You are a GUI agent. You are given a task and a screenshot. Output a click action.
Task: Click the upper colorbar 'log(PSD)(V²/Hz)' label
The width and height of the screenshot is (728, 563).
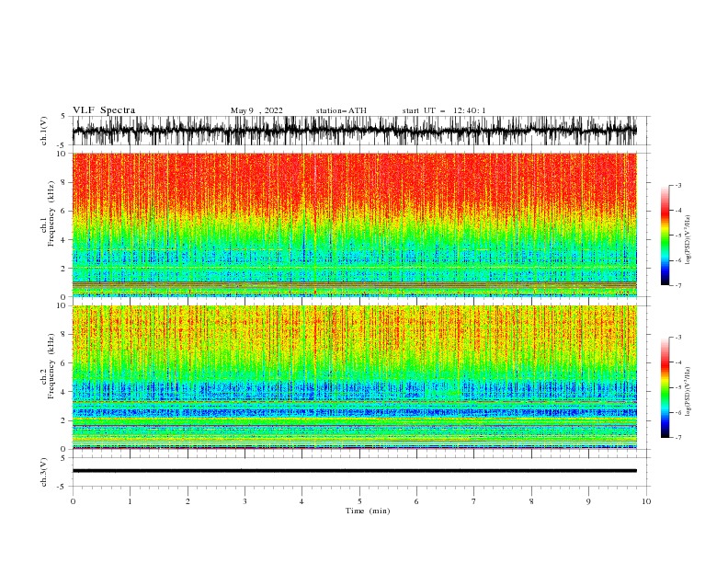[688, 240]
